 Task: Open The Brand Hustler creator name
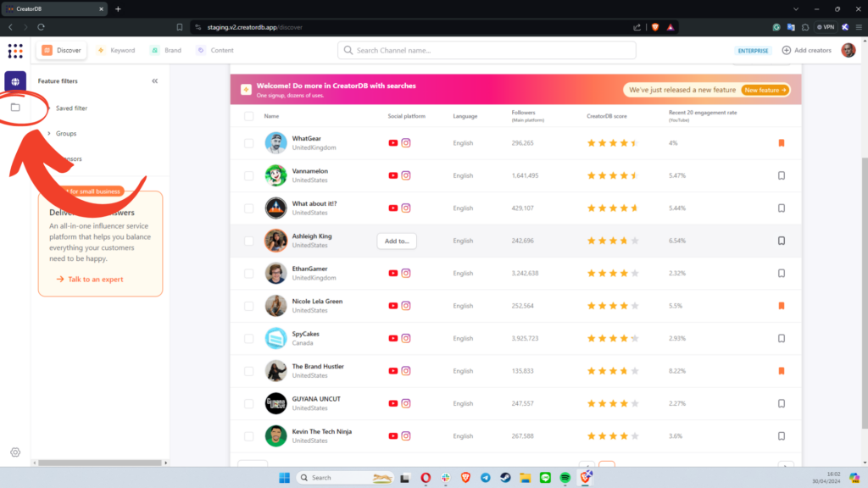(318, 366)
